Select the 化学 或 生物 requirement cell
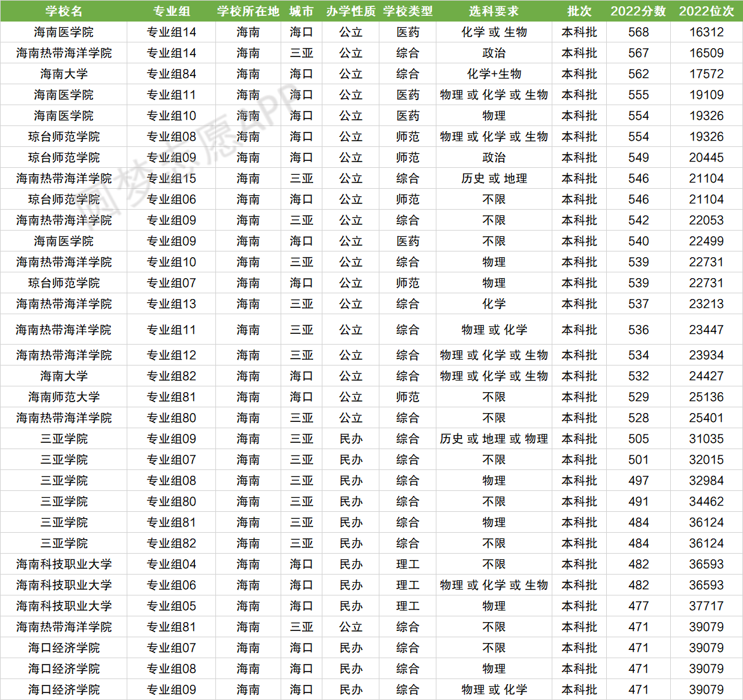743x700 pixels. (x=494, y=32)
